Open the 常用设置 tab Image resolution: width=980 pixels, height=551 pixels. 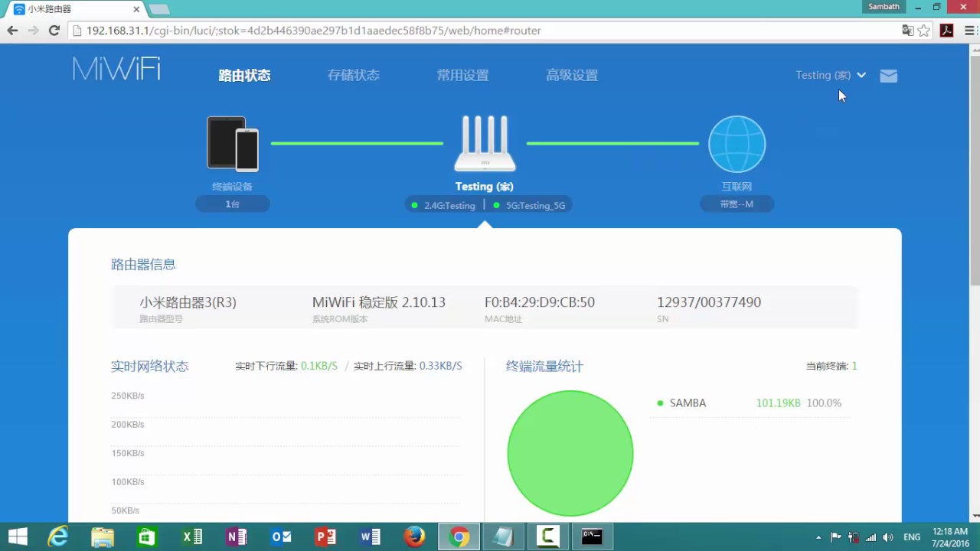(462, 75)
